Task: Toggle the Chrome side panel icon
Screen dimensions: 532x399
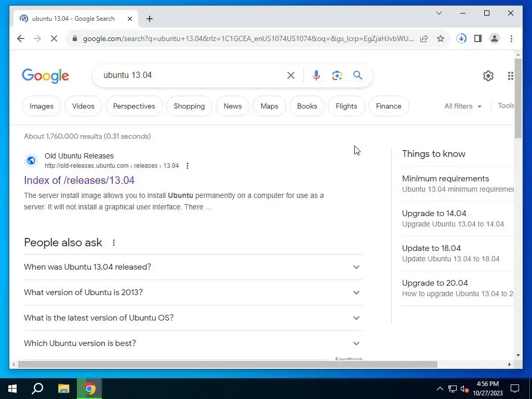Action: (x=478, y=38)
